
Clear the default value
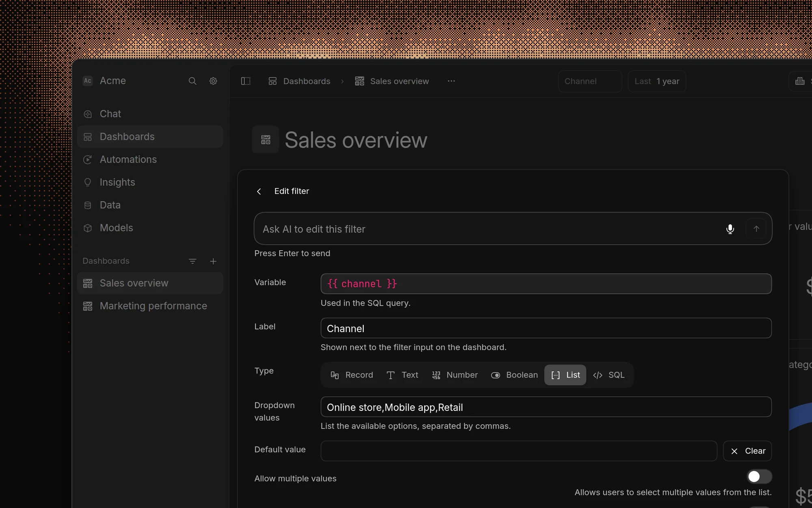pyautogui.click(x=747, y=451)
